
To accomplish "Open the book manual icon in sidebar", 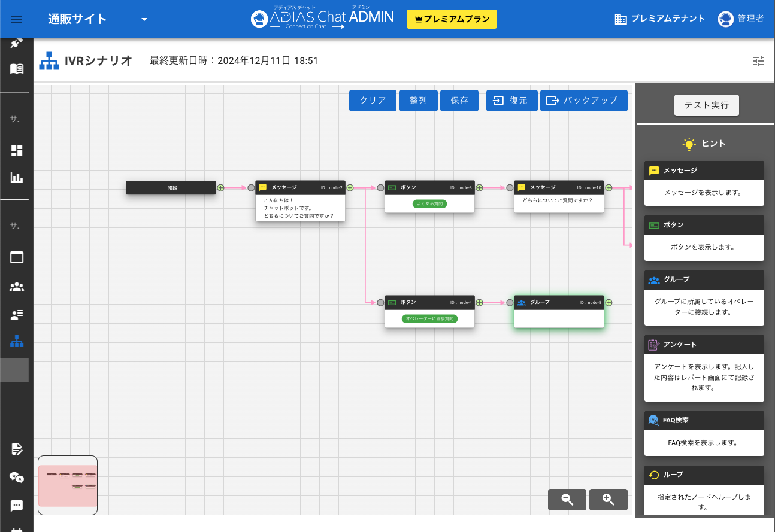I will 17,68.
